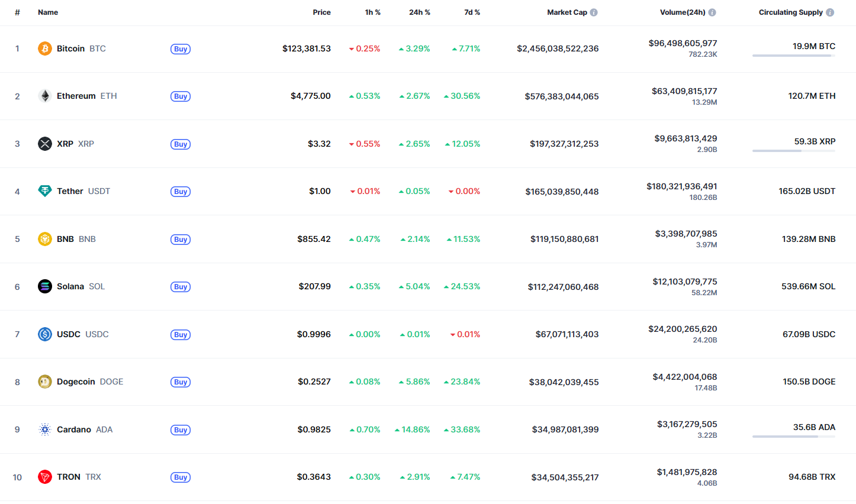
Task: Select the BNB logo icon
Action: (45, 239)
